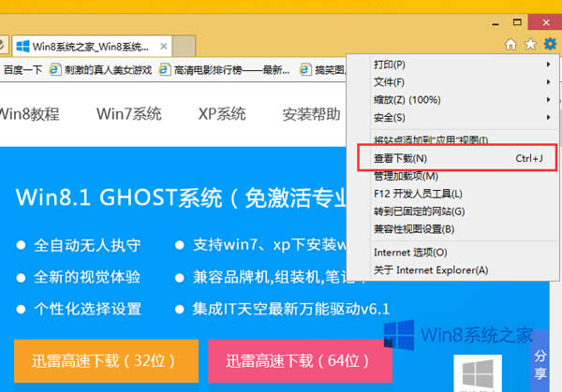The width and height of the screenshot is (562, 392).
Task: Click the Windows logo on the tab
Action: [22, 46]
